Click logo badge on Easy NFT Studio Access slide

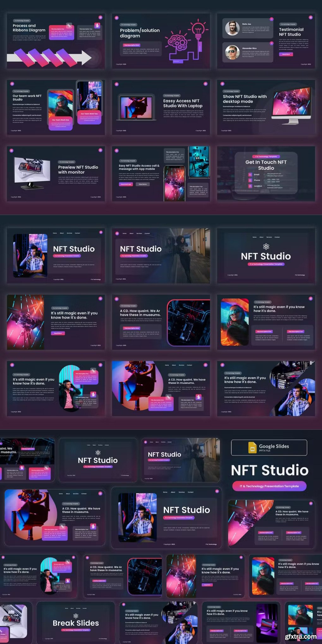pyautogui.click(x=117, y=150)
